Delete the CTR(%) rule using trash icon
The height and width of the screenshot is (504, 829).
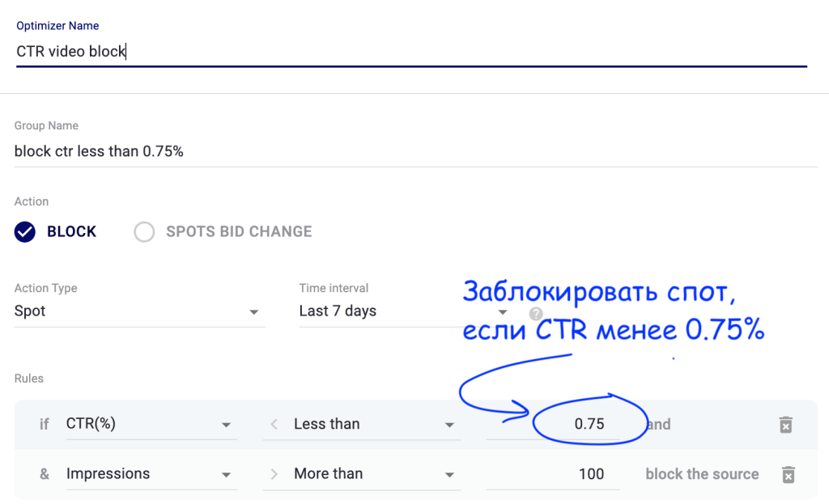[788, 424]
